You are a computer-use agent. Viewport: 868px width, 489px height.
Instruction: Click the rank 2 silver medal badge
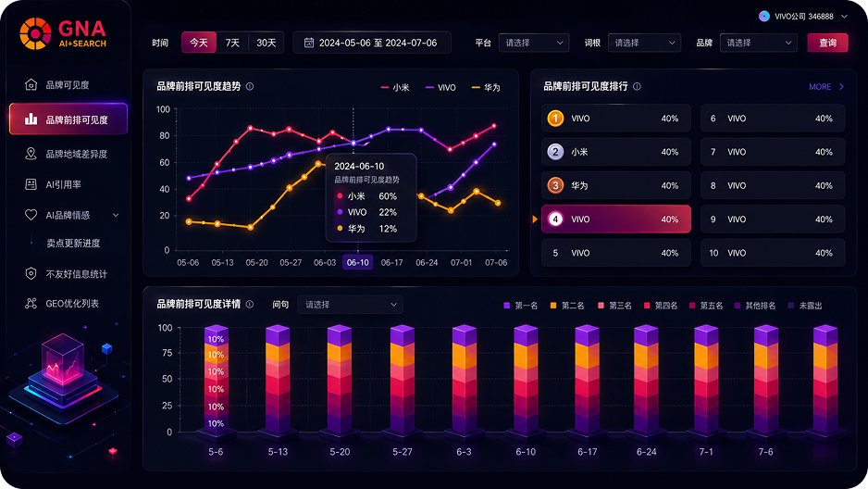click(555, 152)
